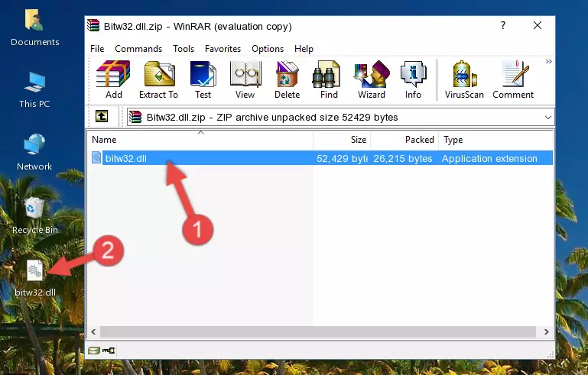Select the bitw32.dll desktop file icon
The height and width of the screenshot is (375, 588).
pyautogui.click(x=35, y=278)
